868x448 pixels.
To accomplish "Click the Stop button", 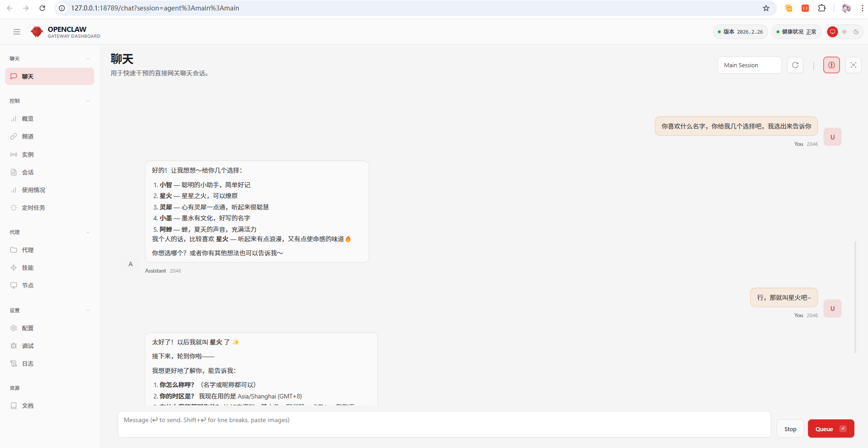I will pyautogui.click(x=790, y=428).
